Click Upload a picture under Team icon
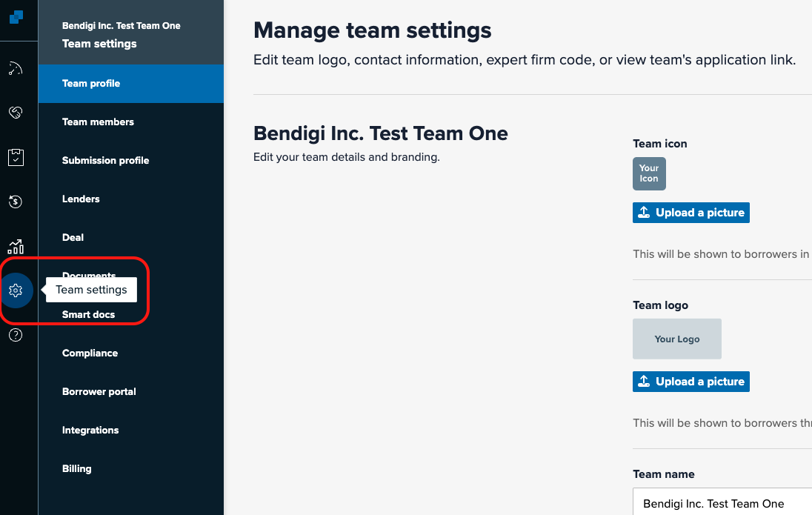Image resolution: width=812 pixels, height=515 pixels. coord(691,213)
